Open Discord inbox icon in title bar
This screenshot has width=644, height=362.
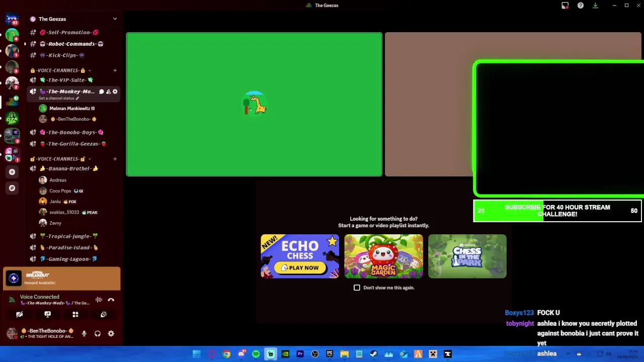click(x=565, y=6)
